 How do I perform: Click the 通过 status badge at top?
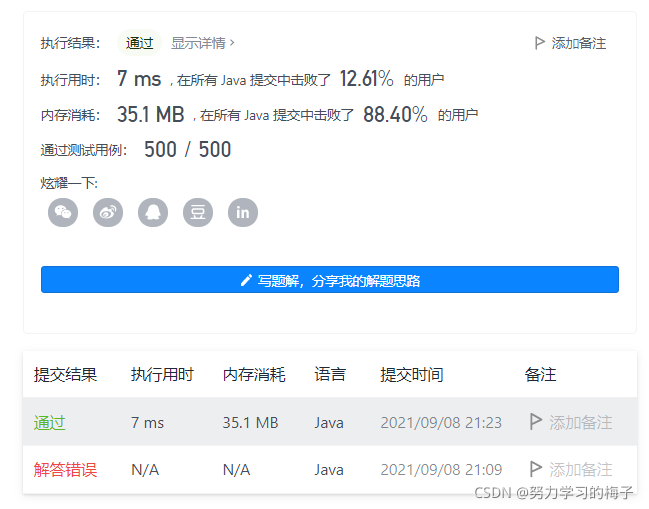tap(139, 43)
